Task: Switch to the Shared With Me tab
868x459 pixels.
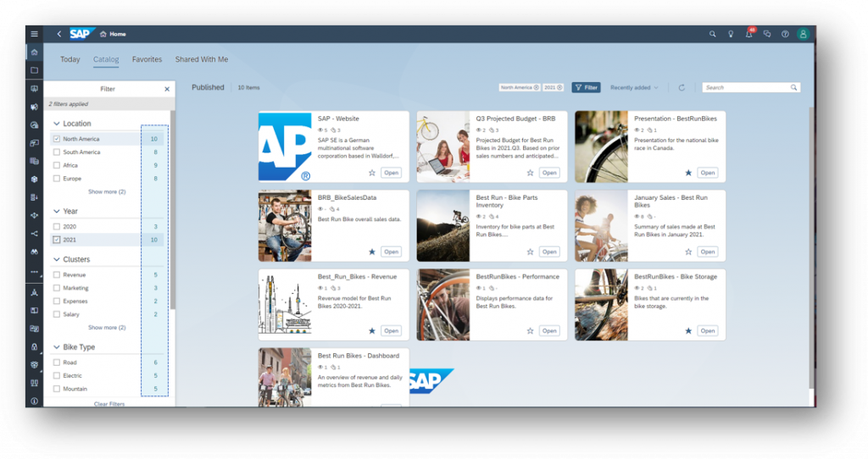Action: [x=202, y=59]
